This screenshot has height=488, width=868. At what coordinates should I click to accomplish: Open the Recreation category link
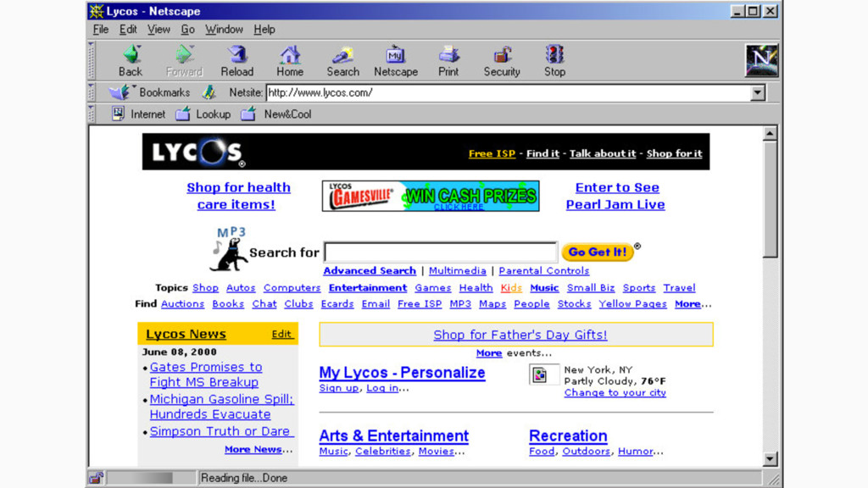pos(568,436)
